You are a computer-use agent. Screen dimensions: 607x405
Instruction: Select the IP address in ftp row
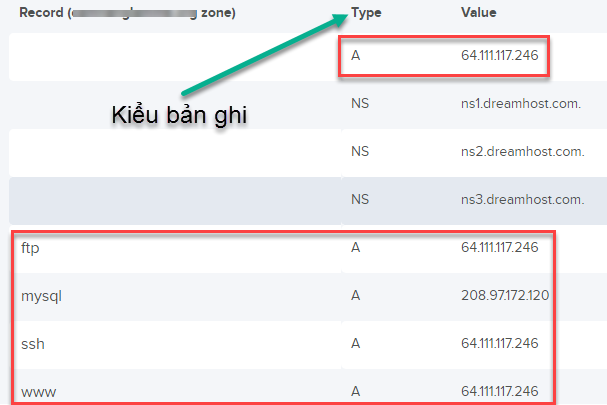tap(500, 248)
